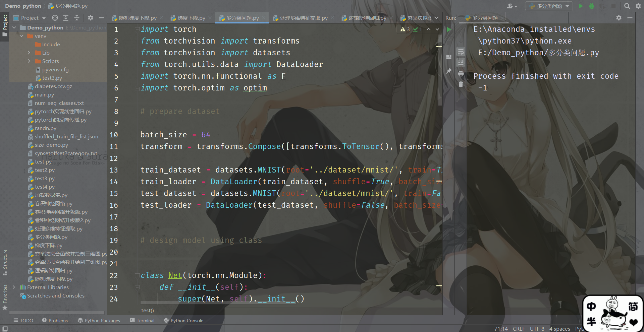The height and width of the screenshot is (332, 644).
Task: Open IDE settings gear in top toolbar
Action: (x=638, y=6)
